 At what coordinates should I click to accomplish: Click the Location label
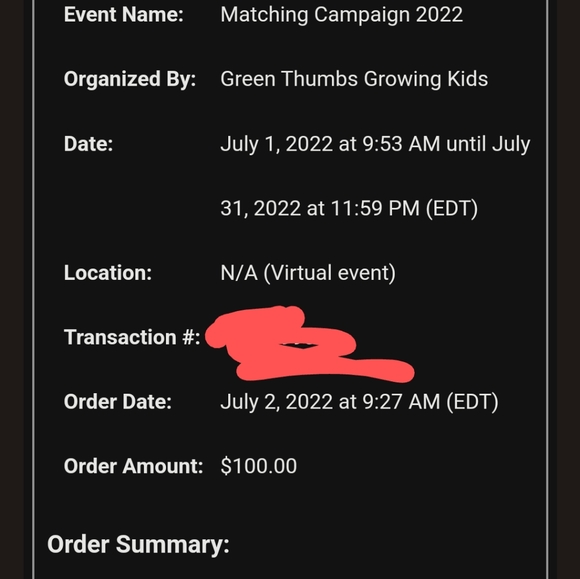coord(108,273)
